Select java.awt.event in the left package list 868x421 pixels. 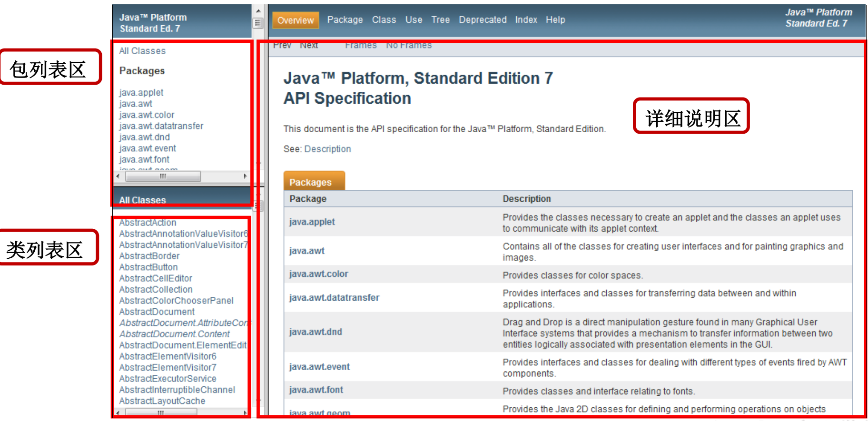tap(148, 148)
